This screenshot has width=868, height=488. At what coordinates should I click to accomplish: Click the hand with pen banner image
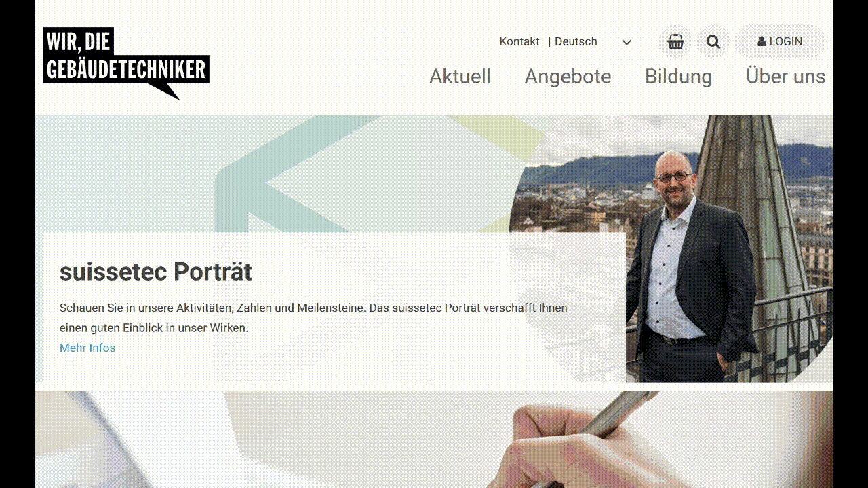point(434,439)
